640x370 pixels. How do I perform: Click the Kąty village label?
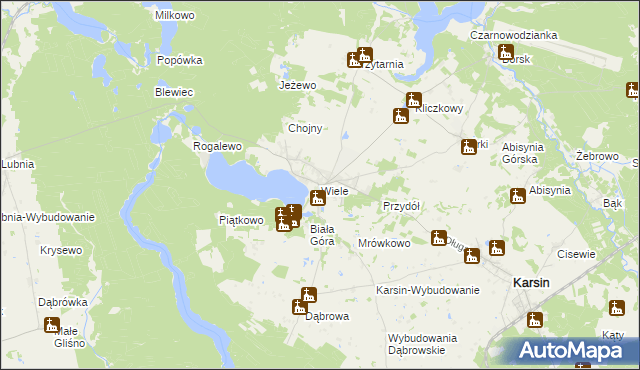click(x=613, y=335)
